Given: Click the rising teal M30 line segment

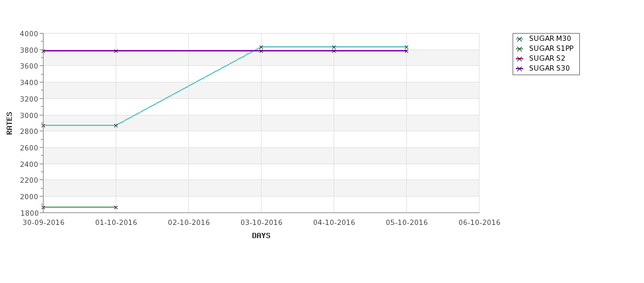Looking at the screenshot, I should coord(188,86).
